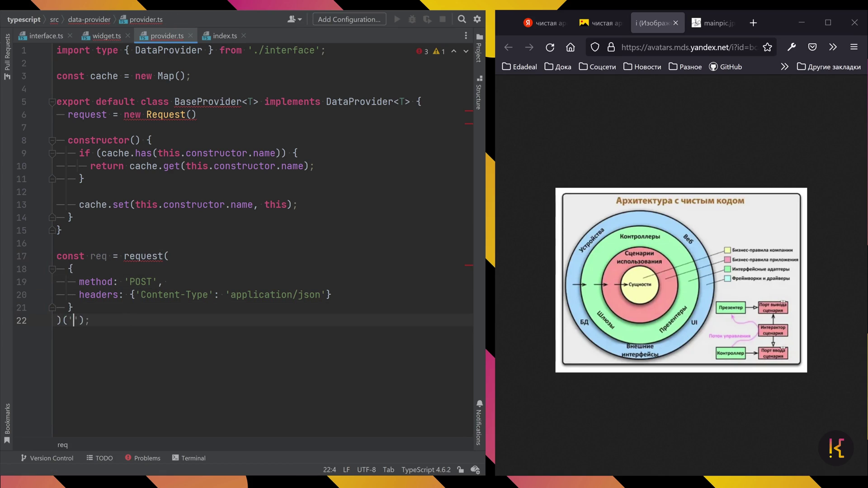The width and height of the screenshot is (868, 488).
Task: Click the Tab indent setting in status bar
Action: [x=388, y=469]
